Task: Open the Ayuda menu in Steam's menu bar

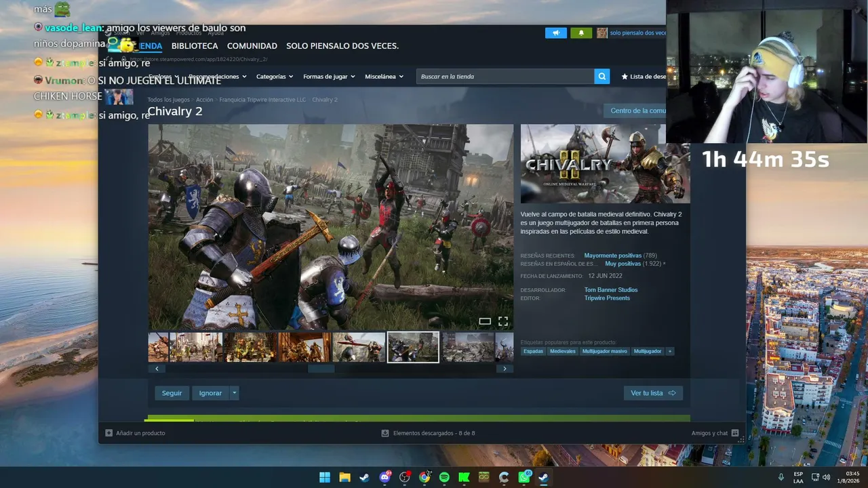Action: coord(216,33)
